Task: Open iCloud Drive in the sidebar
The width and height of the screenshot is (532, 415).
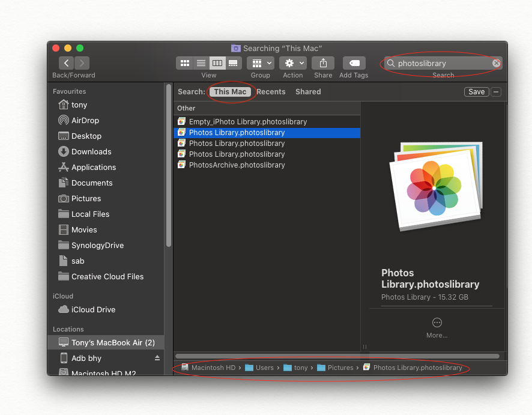Action: tap(106, 309)
